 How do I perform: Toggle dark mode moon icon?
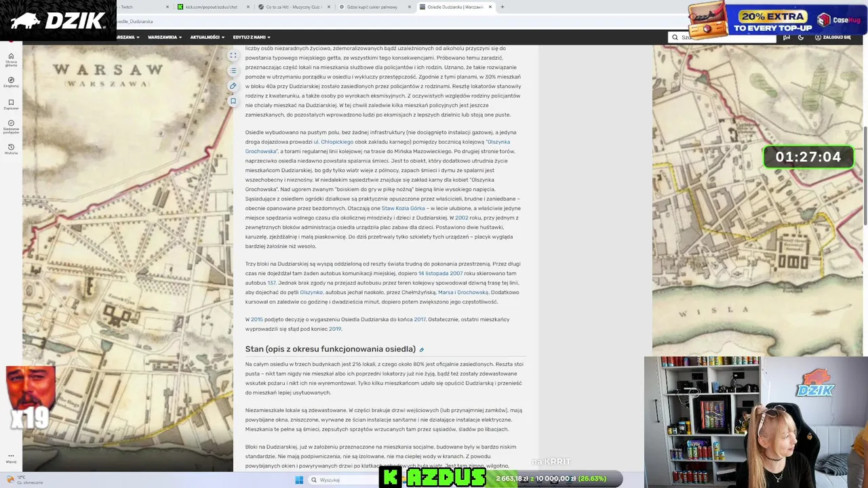click(x=801, y=37)
